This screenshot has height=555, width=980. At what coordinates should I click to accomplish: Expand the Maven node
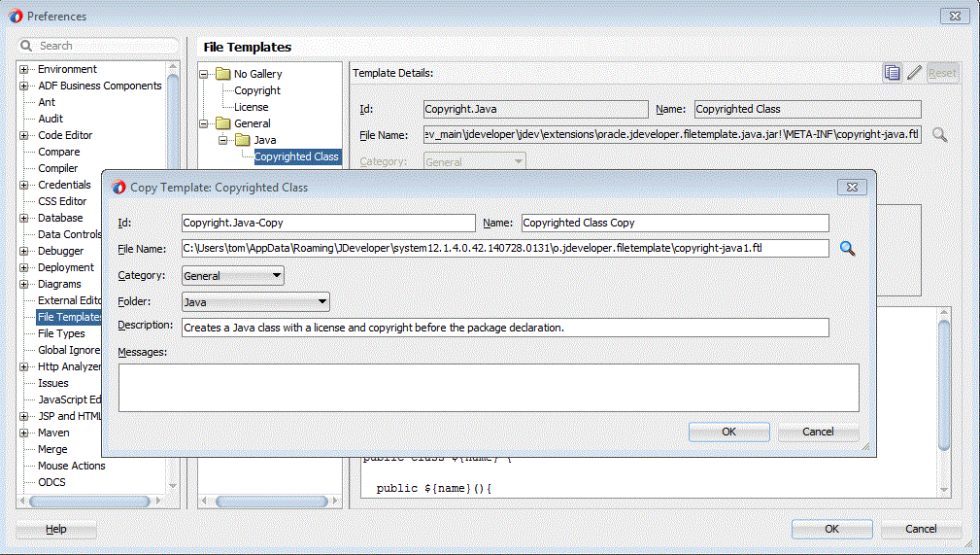23,433
